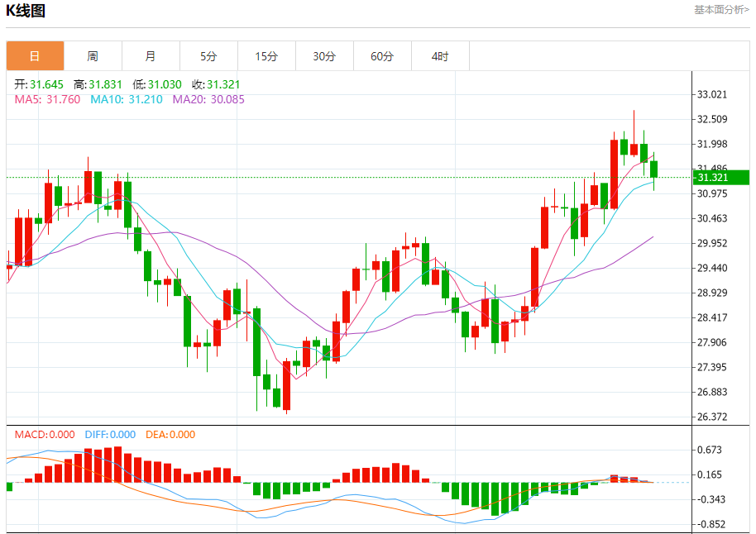
Task: Click the 低:31.030 low price value
Action: (x=157, y=85)
